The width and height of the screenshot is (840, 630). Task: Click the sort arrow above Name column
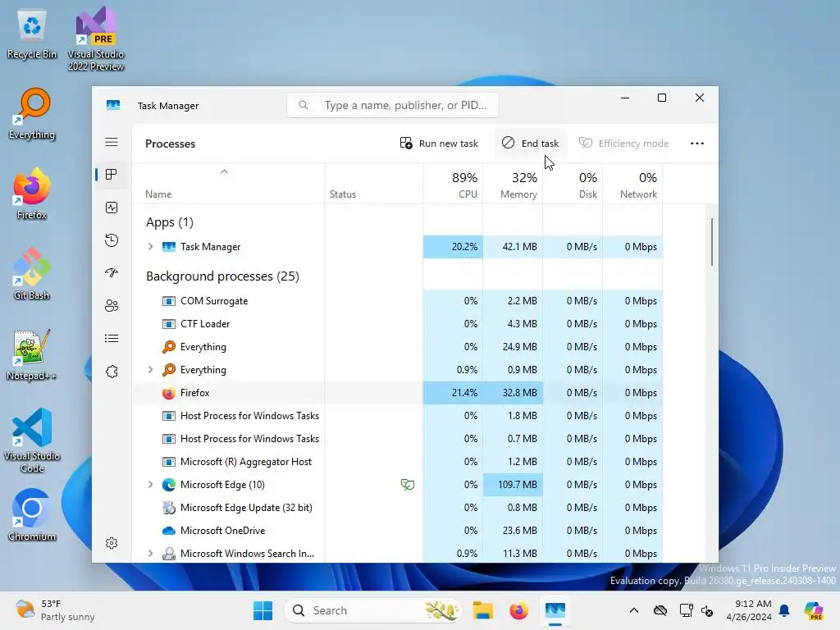pyautogui.click(x=225, y=172)
